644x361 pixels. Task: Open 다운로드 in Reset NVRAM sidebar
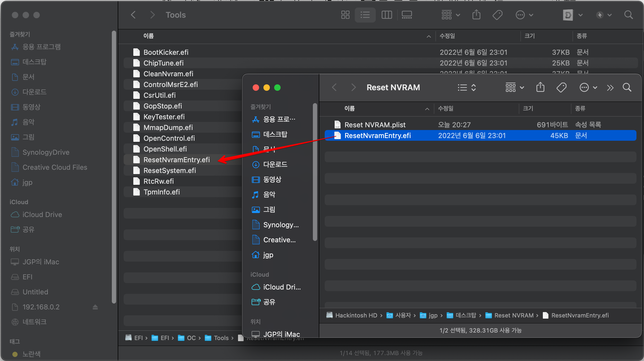pos(275,164)
